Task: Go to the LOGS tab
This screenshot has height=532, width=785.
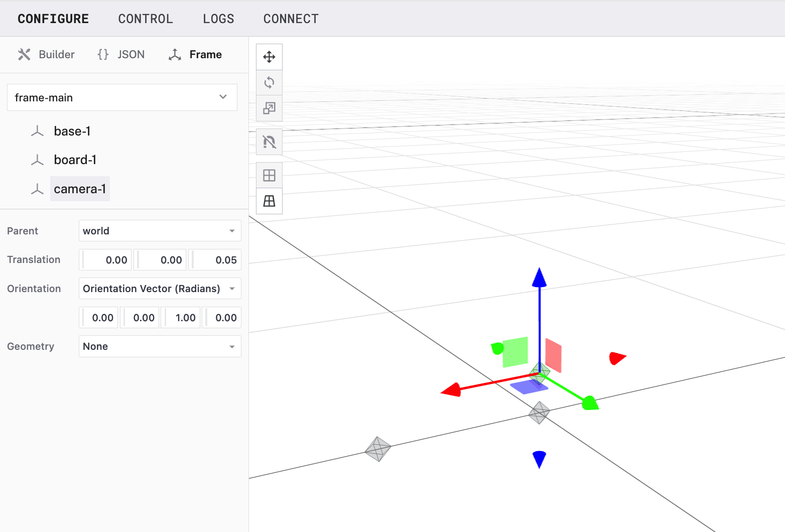Action: click(218, 19)
